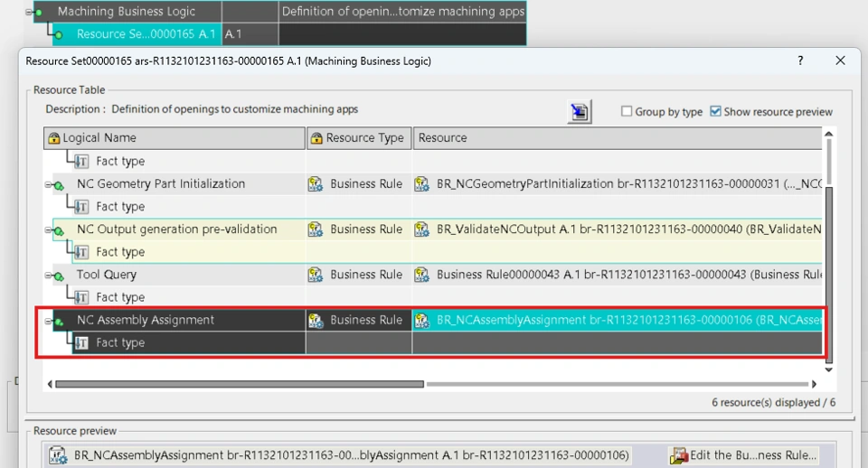Open the dialog help question mark
The height and width of the screenshot is (468, 868).
click(800, 61)
